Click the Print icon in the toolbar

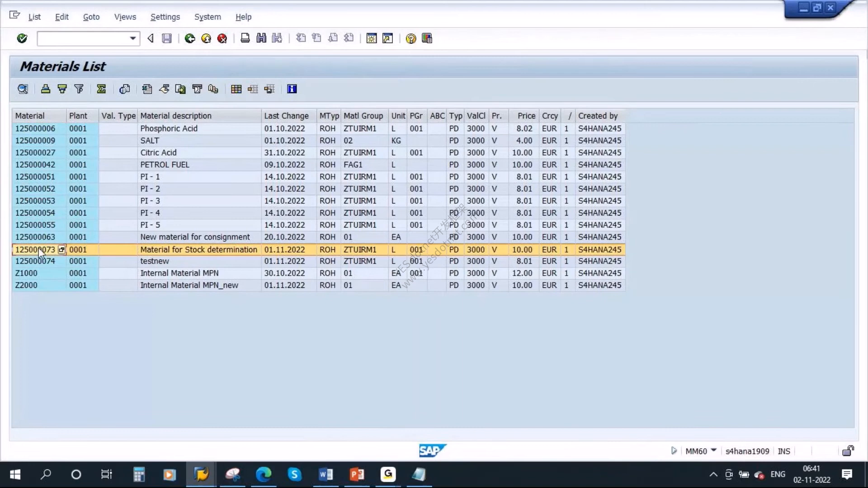(245, 38)
